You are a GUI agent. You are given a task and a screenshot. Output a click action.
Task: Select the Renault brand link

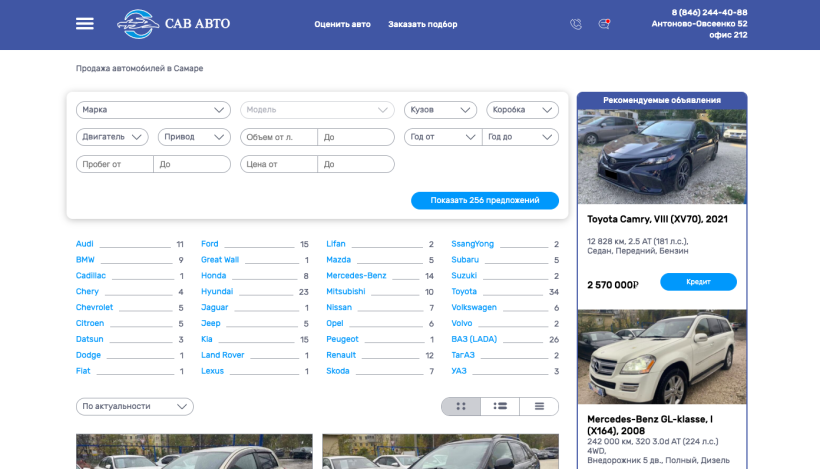point(341,355)
